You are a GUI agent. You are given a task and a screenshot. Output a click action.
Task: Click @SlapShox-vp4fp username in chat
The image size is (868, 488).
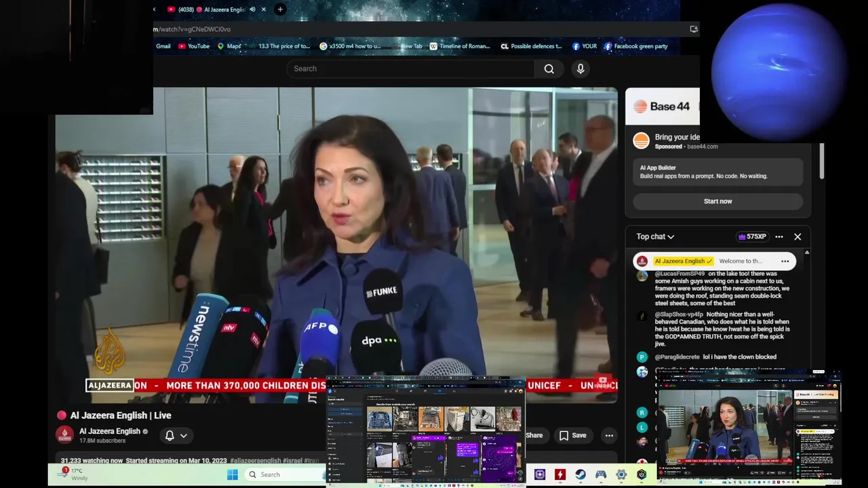coord(679,314)
